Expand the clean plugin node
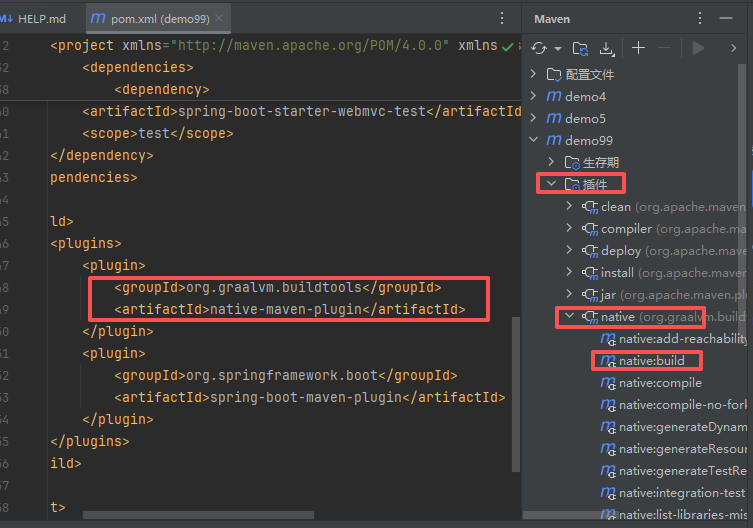This screenshot has height=528, width=753. click(x=569, y=206)
